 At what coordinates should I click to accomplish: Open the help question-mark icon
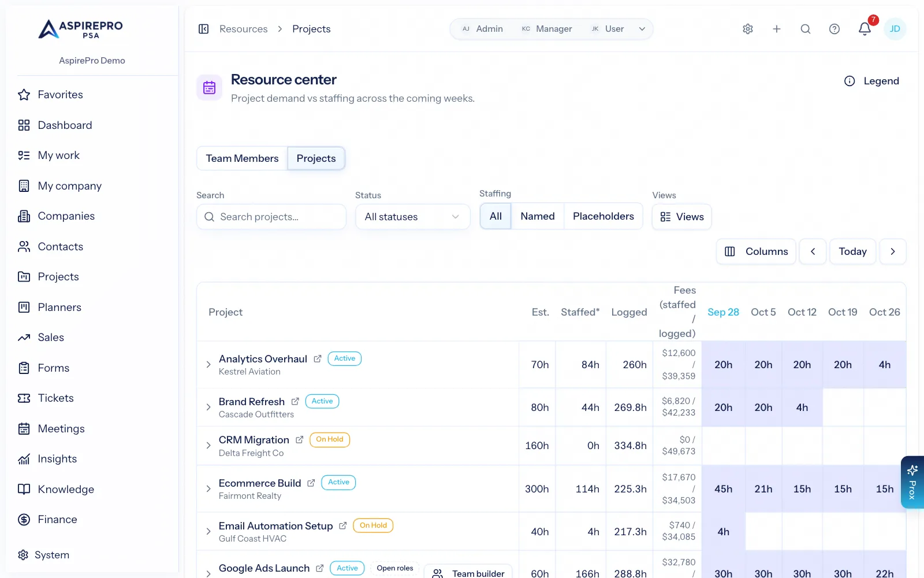point(834,29)
